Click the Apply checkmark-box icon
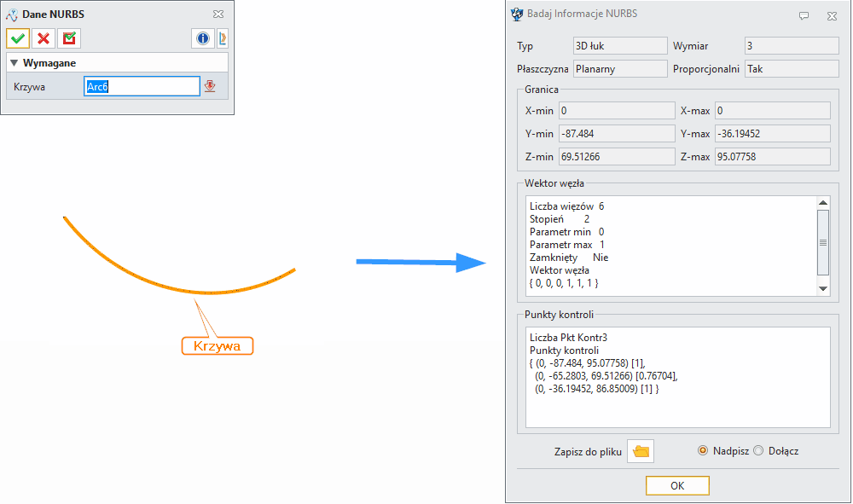The height and width of the screenshot is (504, 853). pyautogui.click(x=68, y=38)
